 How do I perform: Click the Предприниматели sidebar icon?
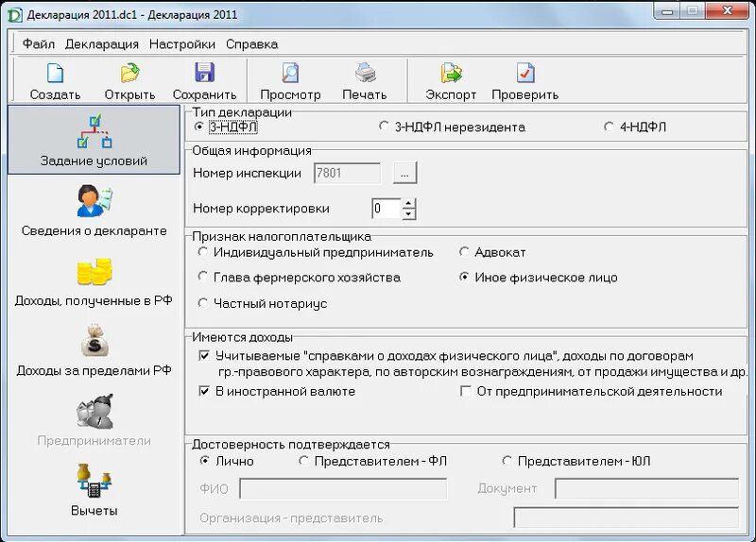[x=94, y=412]
